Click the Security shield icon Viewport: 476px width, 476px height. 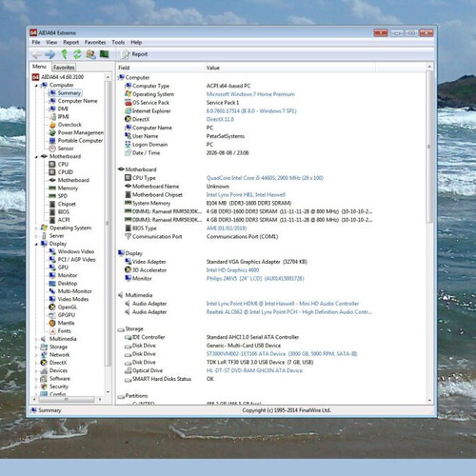(x=44, y=387)
